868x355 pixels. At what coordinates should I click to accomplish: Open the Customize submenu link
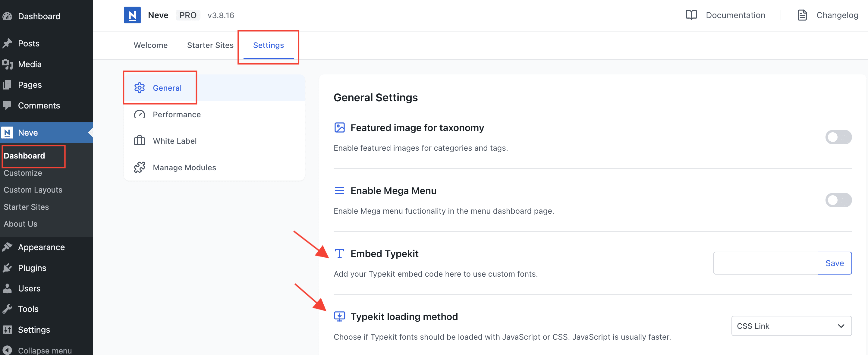23,173
